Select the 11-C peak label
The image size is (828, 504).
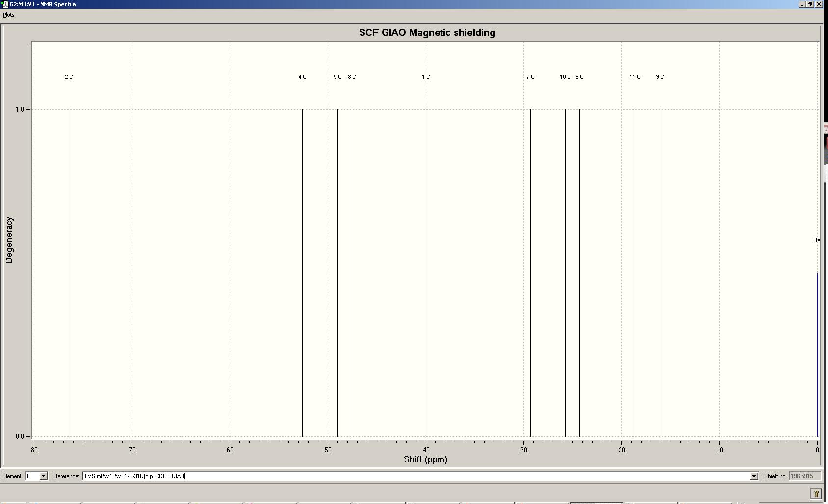coord(635,77)
